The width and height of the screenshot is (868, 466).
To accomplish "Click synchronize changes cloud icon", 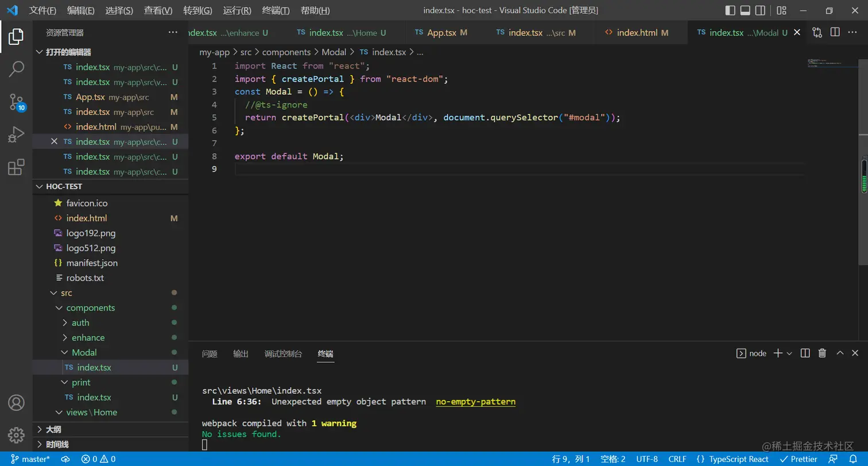I will tap(65, 459).
